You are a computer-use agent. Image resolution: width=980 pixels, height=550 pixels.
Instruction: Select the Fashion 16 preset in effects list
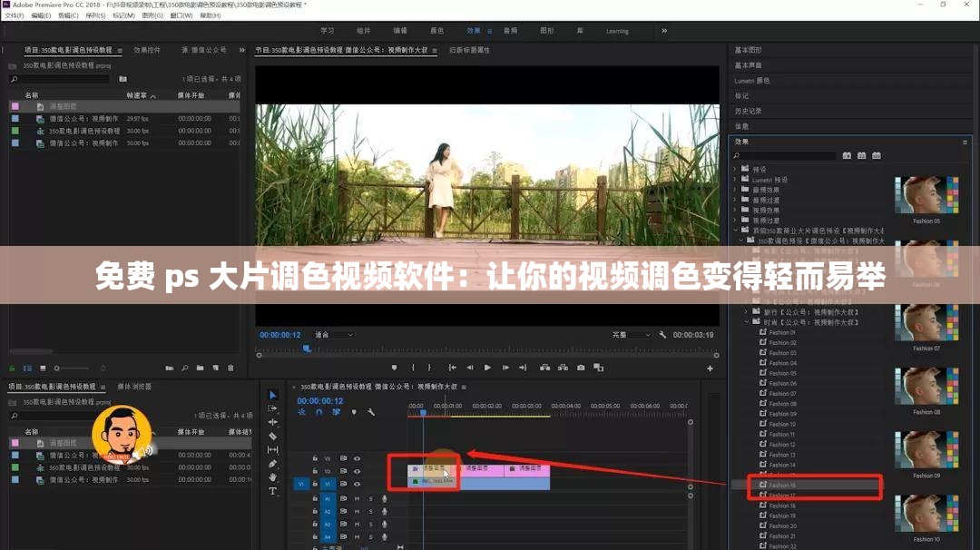pos(782,485)
